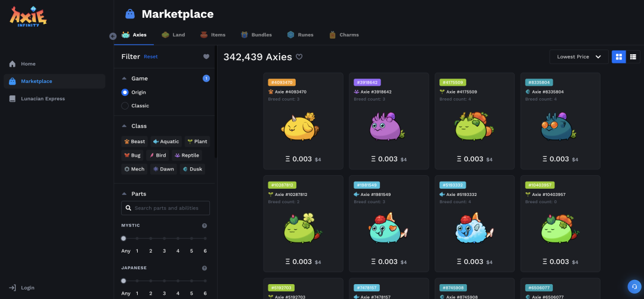Viewport: 644px width, 299px height.
Task: Open Axie #10287812 card
Action: coord(303,224)
